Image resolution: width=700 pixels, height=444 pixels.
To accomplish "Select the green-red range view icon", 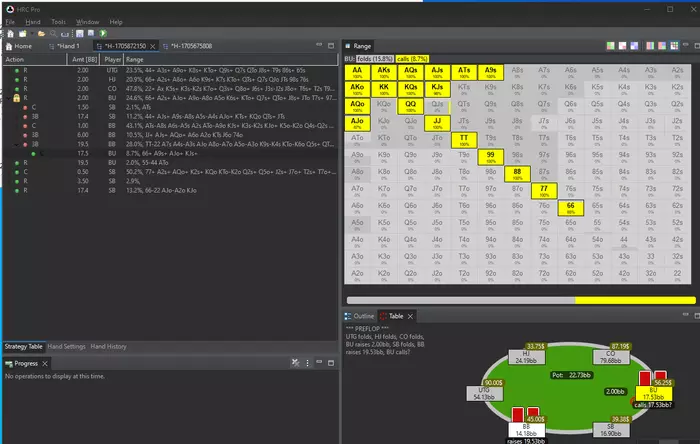I will (x=610, y=46).
